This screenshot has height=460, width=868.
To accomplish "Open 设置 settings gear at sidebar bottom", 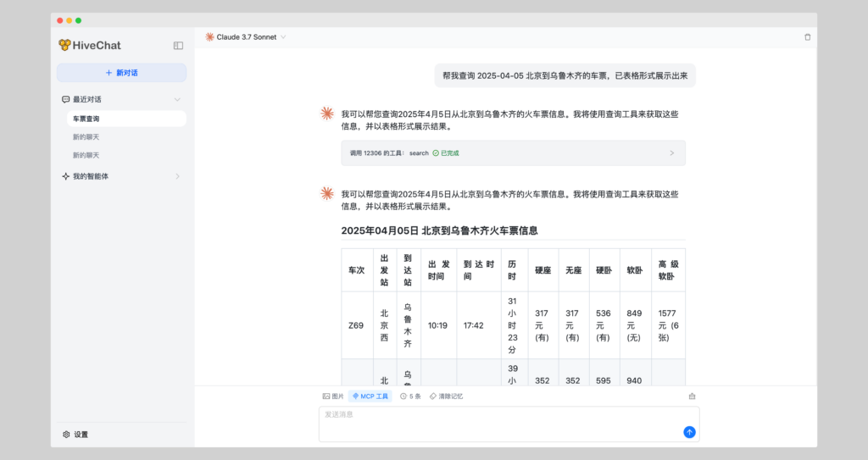I will [x=67, y=435].
